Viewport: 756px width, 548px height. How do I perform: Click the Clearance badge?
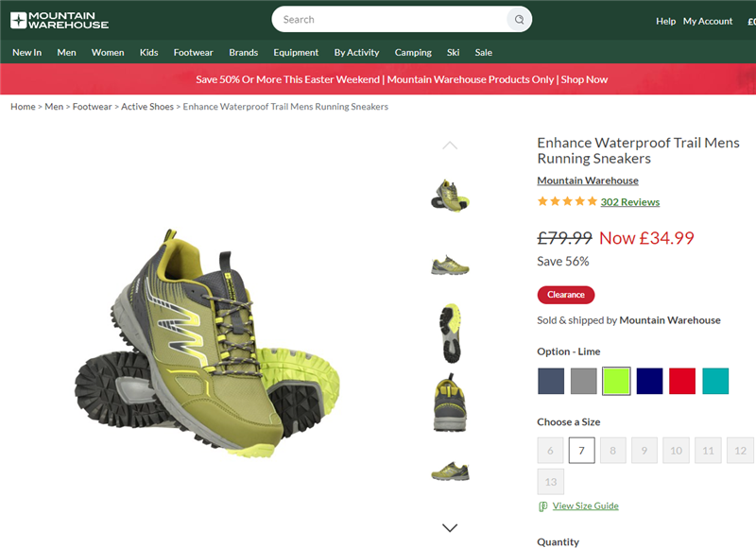[x=566, y=295]
